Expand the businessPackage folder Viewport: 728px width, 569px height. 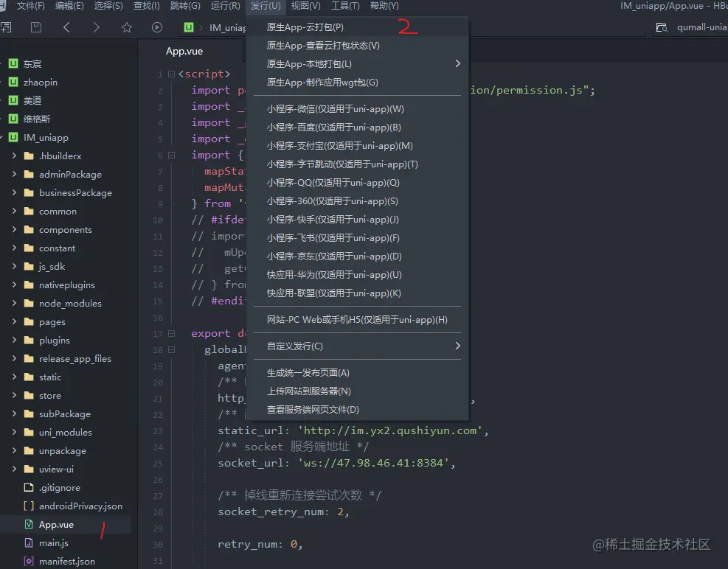coord(14,192)
